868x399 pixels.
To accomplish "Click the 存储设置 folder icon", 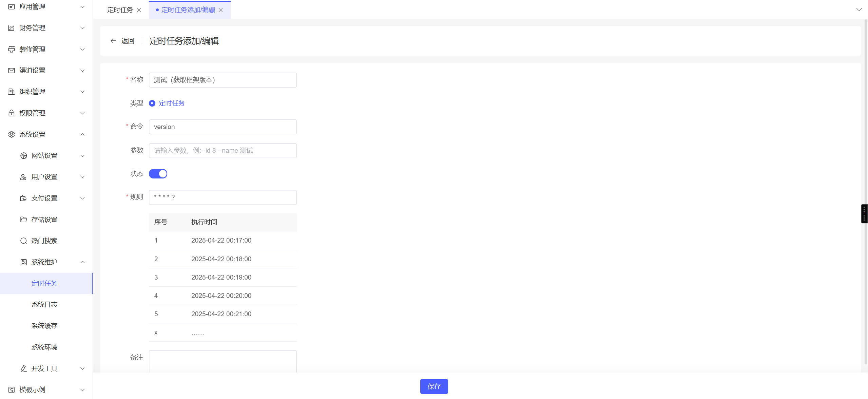I will (23, 220).
